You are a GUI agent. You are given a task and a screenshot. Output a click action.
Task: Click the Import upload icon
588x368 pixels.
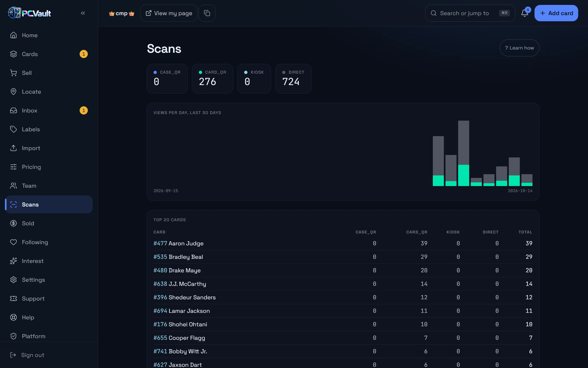click(13, 148)
